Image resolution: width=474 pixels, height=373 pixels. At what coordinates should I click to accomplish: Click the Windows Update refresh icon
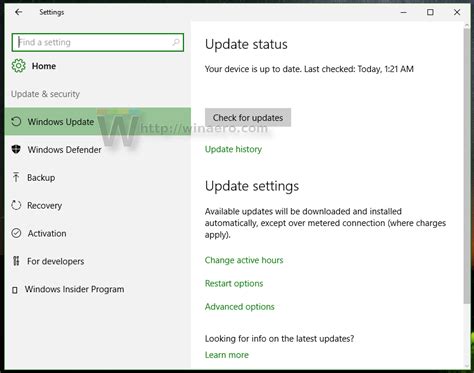click(x=16, y=122)
